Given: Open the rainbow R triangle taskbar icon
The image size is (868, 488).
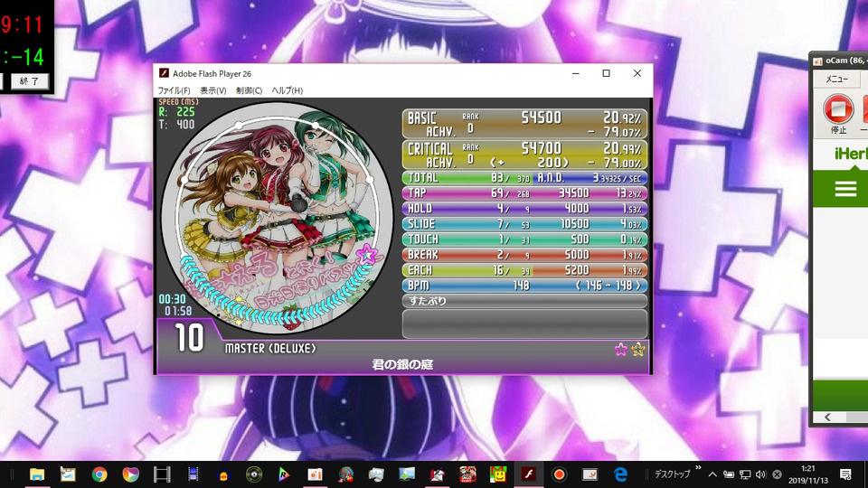Looking at the screenshot, I should [x=284, y=474].
